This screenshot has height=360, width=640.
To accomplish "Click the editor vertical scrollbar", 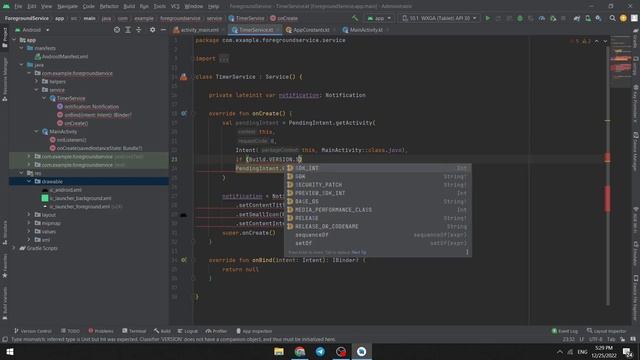I will [607, 176].
